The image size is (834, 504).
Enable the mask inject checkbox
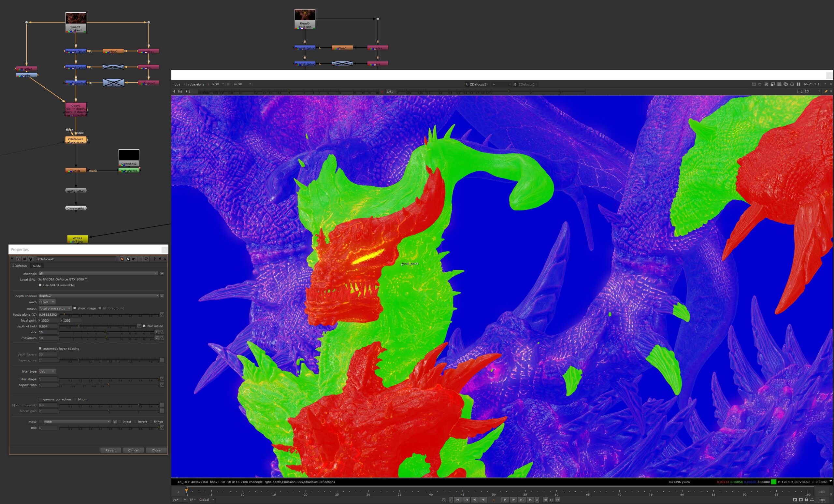[120, 421]
